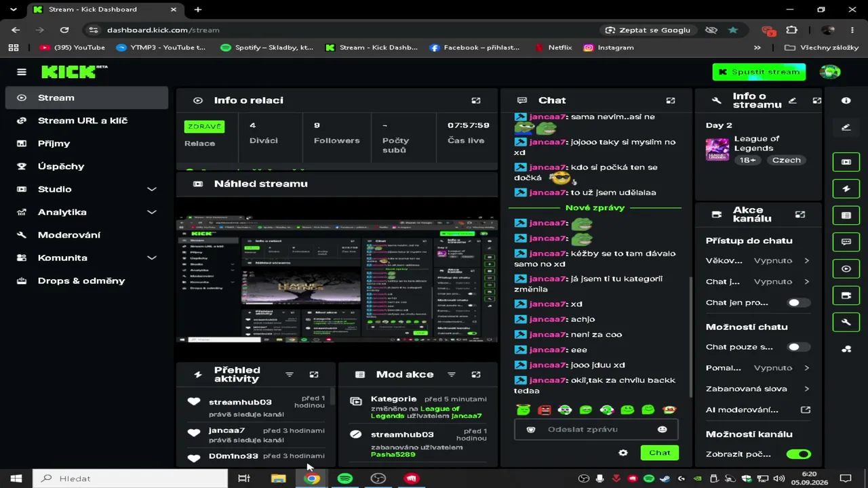Click the stream preview thumbnail
This screenshot has height=488, width=868.
[x=337, y=279]
